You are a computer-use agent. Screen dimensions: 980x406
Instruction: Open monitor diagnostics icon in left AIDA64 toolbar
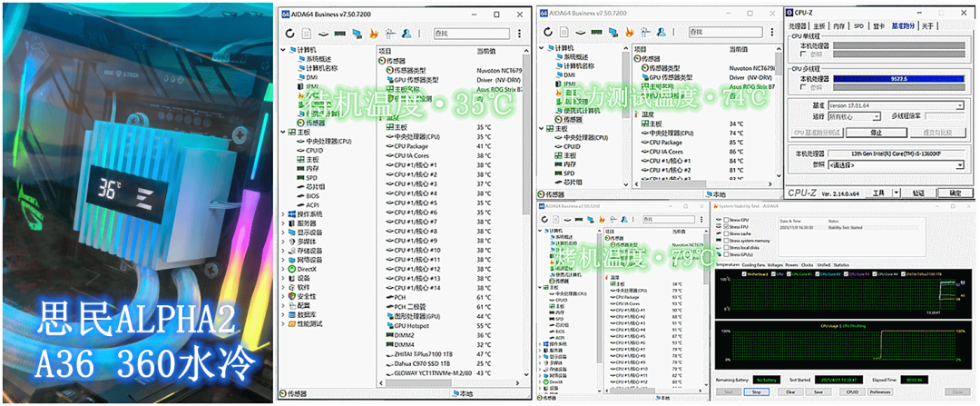click(358, 34)
